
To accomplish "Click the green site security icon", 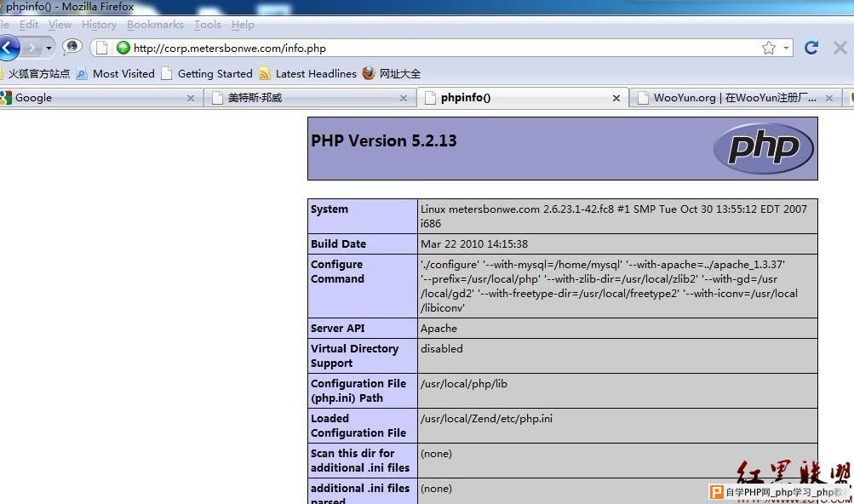I will pos(123,48).
